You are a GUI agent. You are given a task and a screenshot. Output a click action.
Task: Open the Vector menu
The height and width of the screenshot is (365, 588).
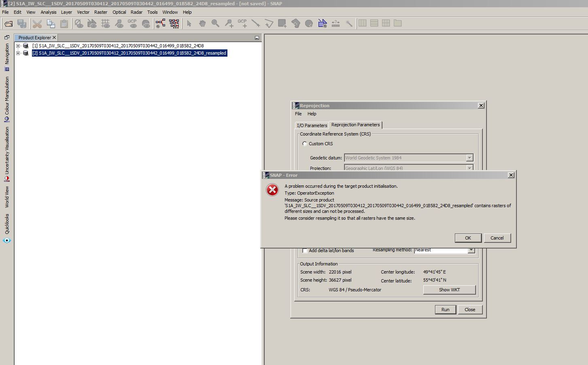tap(83, 12)
